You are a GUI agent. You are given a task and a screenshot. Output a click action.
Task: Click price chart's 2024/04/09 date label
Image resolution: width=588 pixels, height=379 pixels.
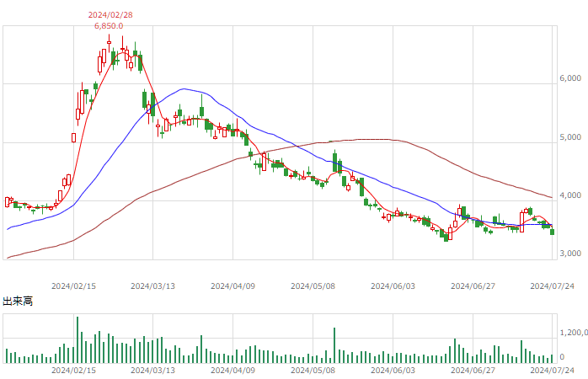coord(233,286)
